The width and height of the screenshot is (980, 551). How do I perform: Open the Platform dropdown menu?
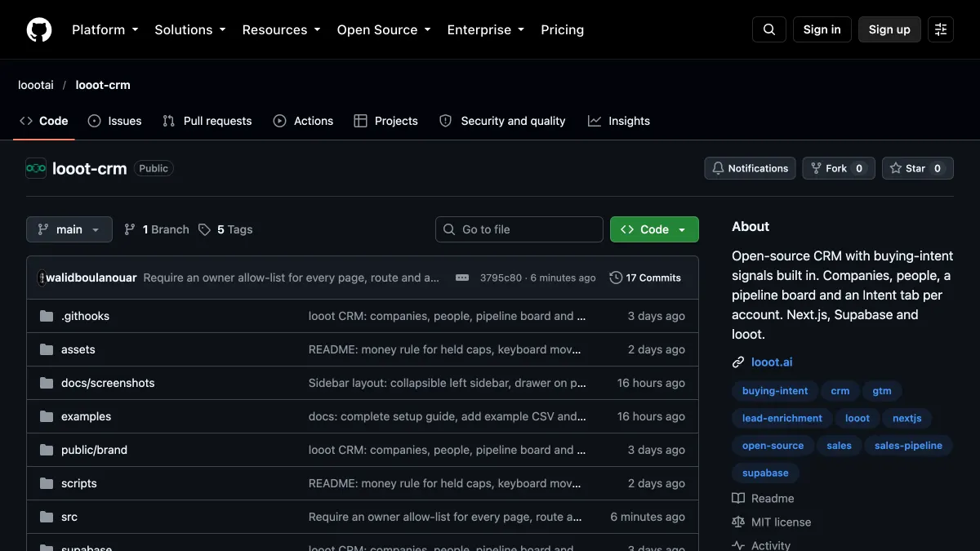pyautogui.click(x=105, y=29)
